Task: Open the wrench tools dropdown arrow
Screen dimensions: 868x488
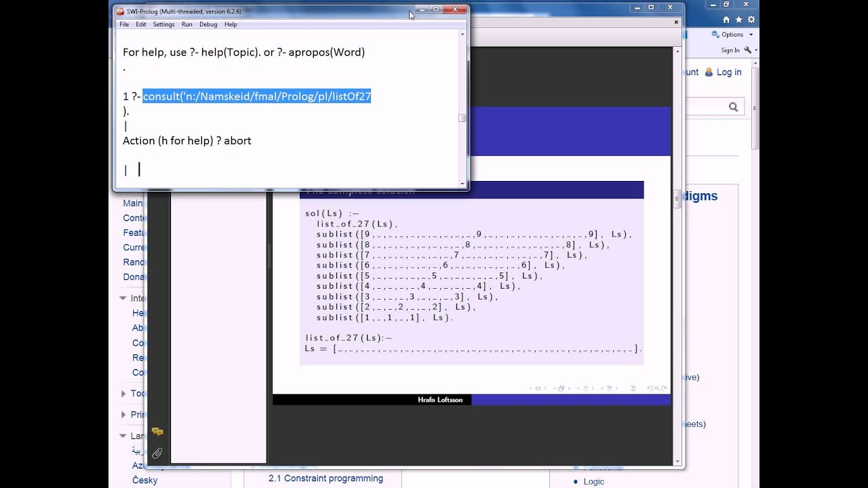Action: tap(755, 50)
